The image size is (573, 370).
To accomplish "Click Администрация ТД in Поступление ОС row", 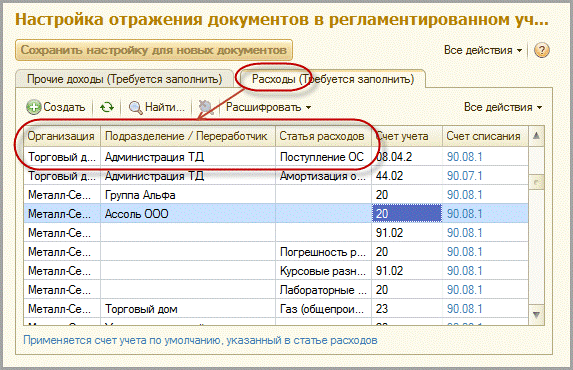I will 187,157.
